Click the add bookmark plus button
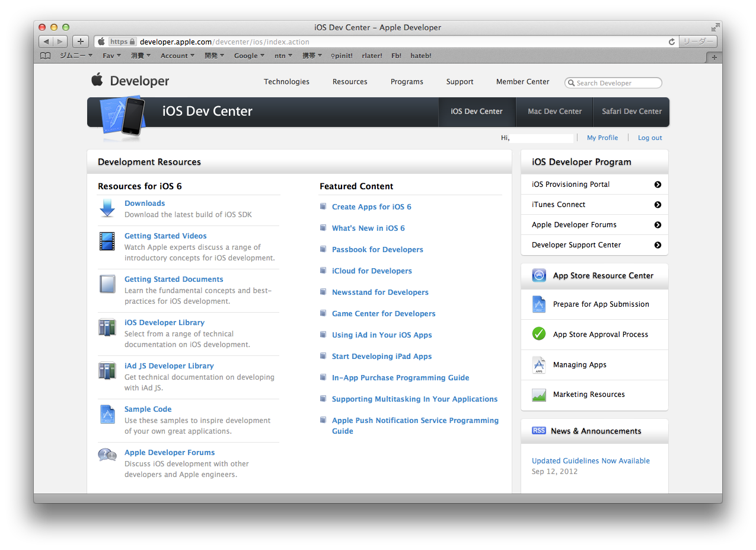This screenshot has width=756, height=550. click(x=81, y=42)
